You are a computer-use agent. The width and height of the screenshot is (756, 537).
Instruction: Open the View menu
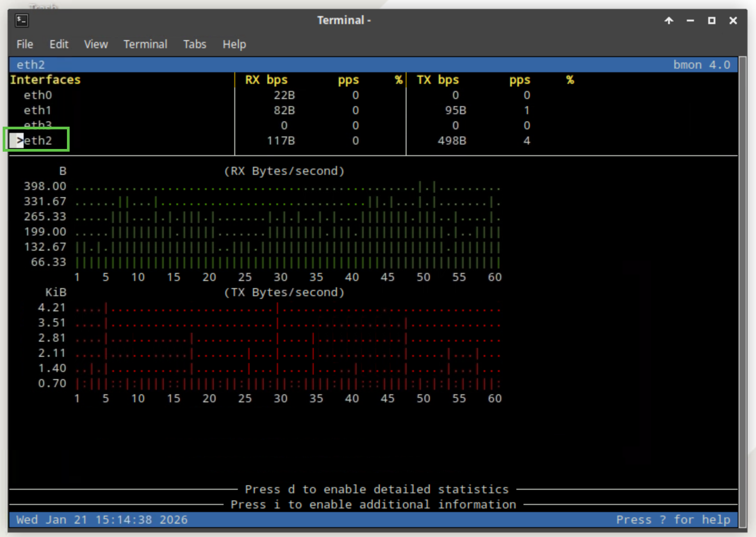96,44
